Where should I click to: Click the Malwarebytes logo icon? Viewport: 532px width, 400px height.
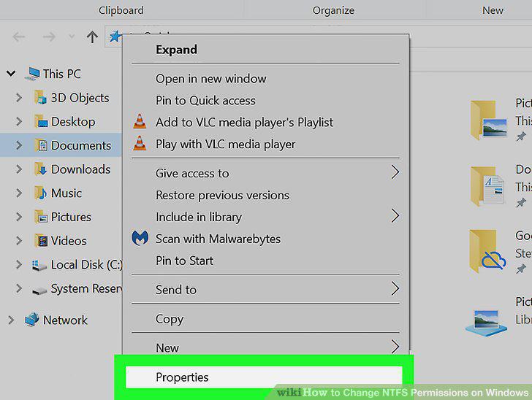pyautogui.click(x=140, y=238)
